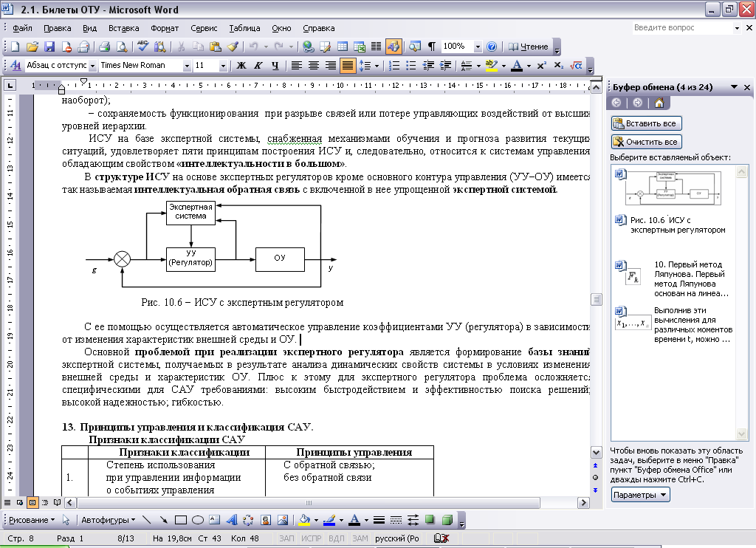The height and width of the screenshot is (548, 756).
Task: Click the Очистить все button
Action: pos(646,142)
